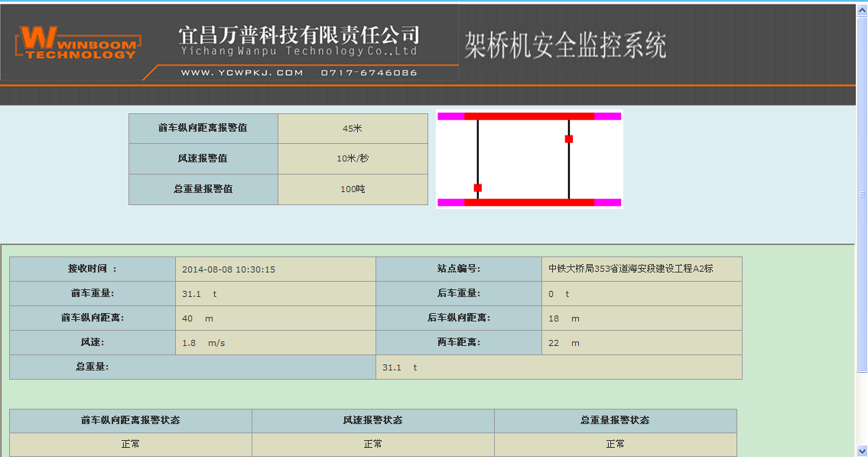The image size is (868, 457).
Task: Click the Winboom Technology logo
Action: pyautogui.click(x=77, y=42)
